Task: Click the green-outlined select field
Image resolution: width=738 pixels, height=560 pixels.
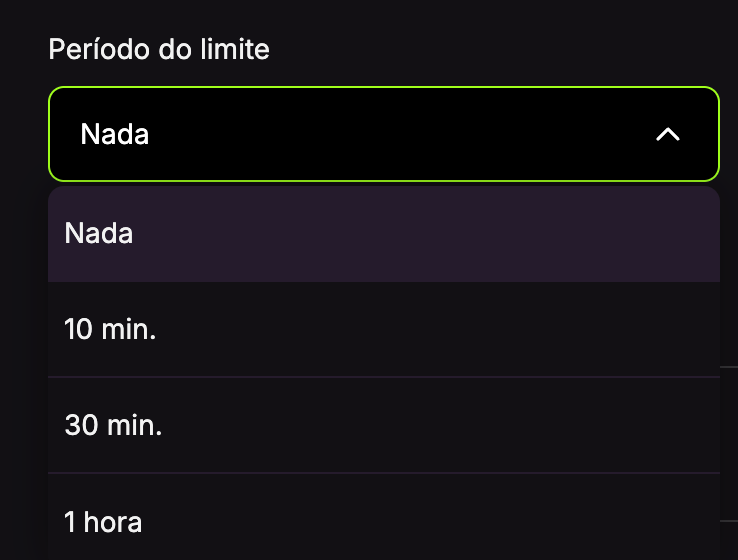Action: (x=383, y=134)
